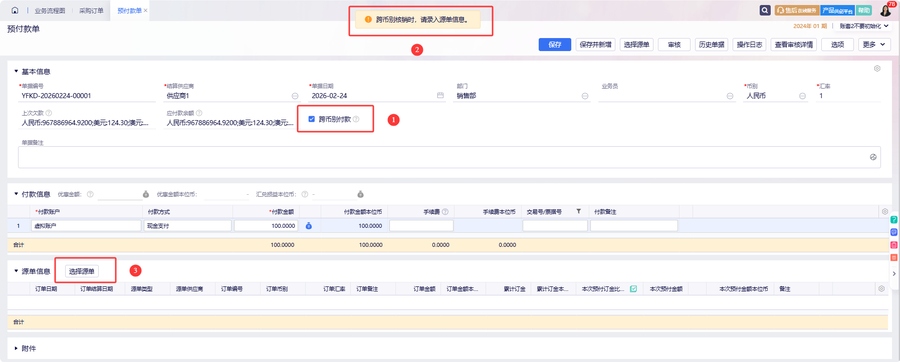Click green icon in 本次预付订金比 header

[634, 289]
